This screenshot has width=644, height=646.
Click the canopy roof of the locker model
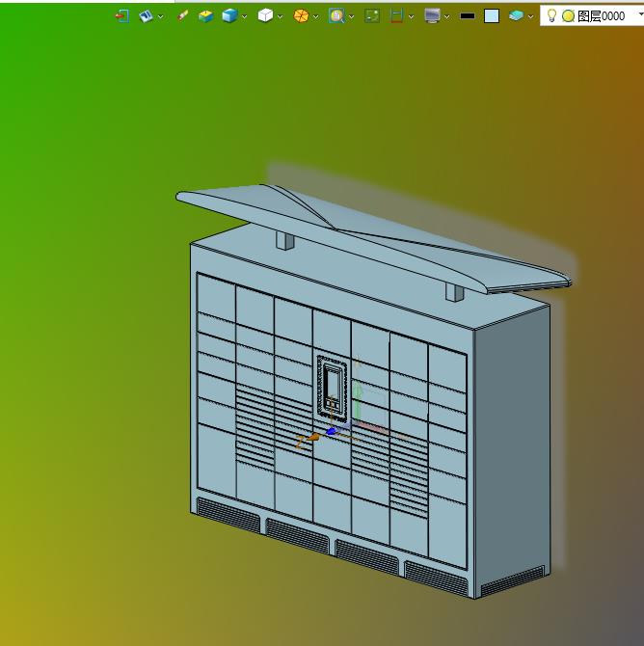(373, 239)
